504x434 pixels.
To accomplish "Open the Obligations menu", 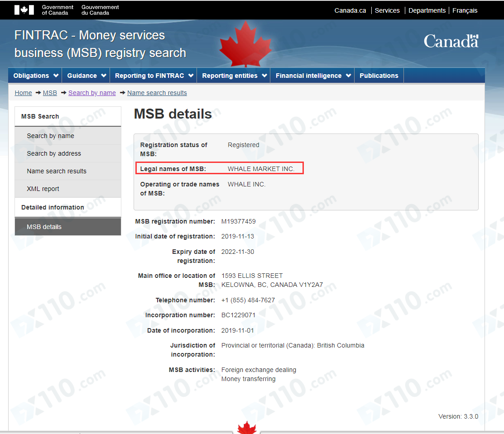I will click(35, 76).
